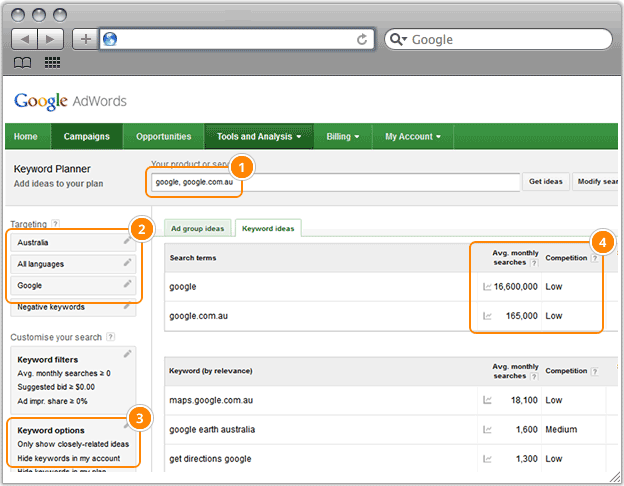Show trend chart icon for maps.google.com.au
This screenshot has width=624, height=486.
tap(487, 400)
